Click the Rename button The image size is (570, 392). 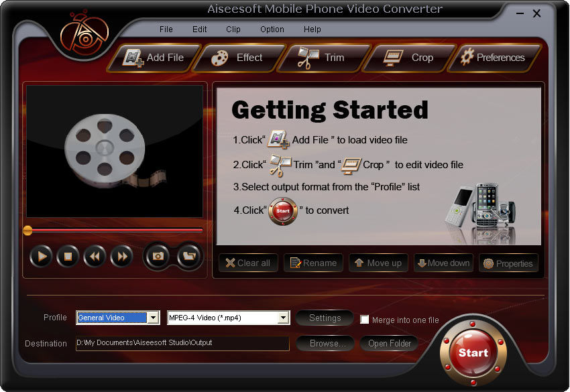tap(313, 263)
